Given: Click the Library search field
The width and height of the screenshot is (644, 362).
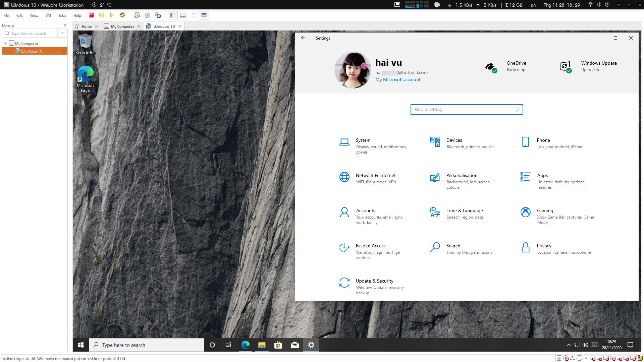Looking at the screenshot, I should pyautogui.click(x=30, y=33).
